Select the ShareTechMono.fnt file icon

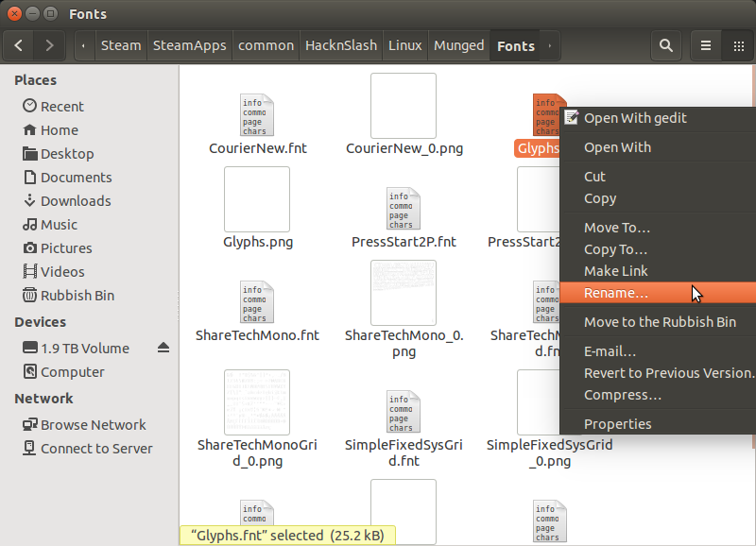[256, 302]
